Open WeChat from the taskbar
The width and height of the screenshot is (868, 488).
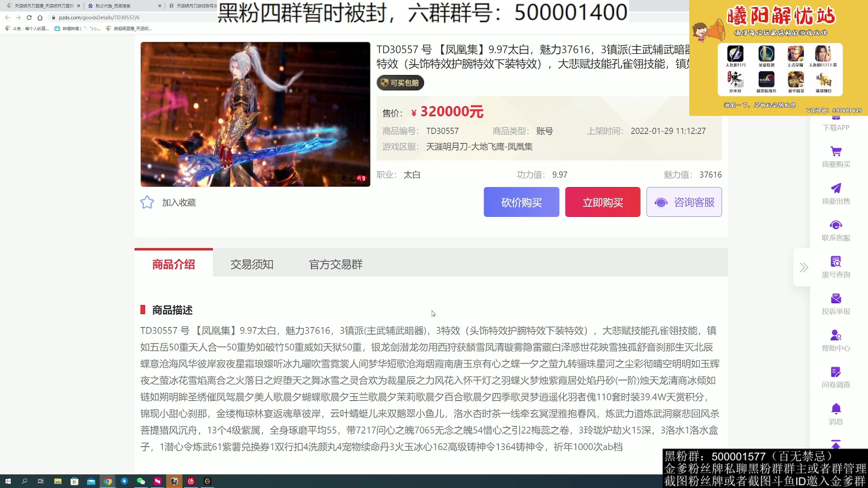pyautogui.click(x=140, y=481)
